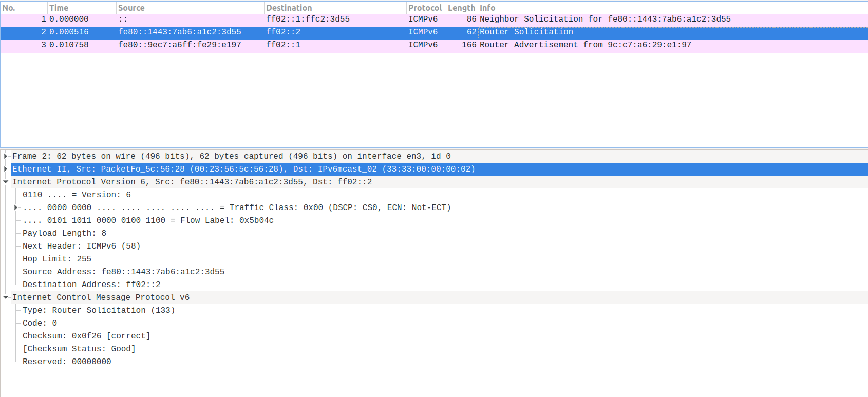Screen dimensions: 868x397
Task: Collapse the Internet Protocol Version 6 section
Action: tap(6, 182)
